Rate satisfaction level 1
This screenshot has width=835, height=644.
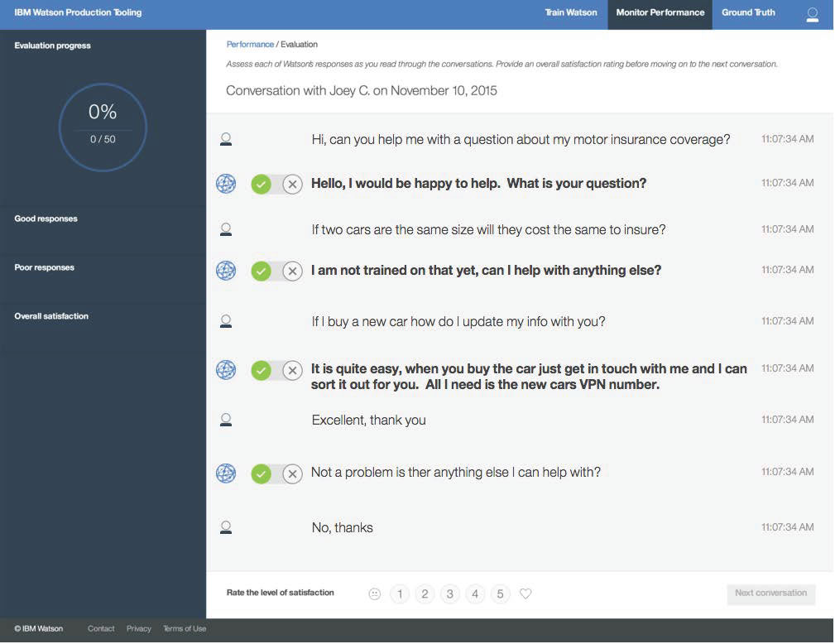point(400,594)
